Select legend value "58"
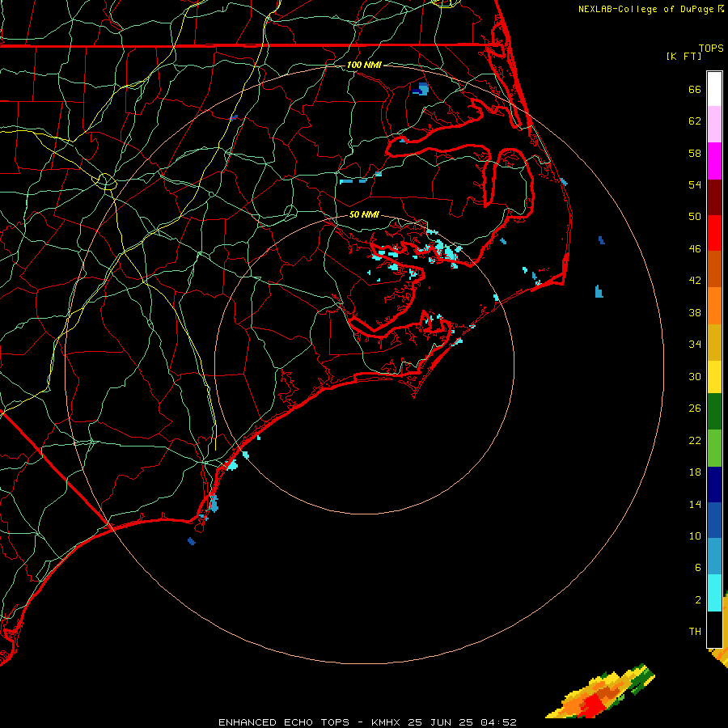 pos(695,153)
